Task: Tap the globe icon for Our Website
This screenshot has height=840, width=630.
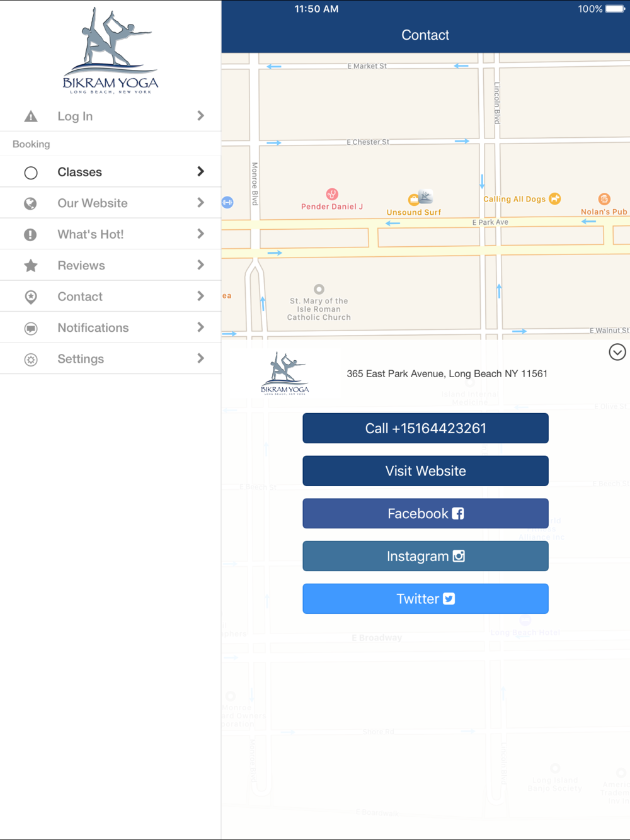Action: click(30, 203)
